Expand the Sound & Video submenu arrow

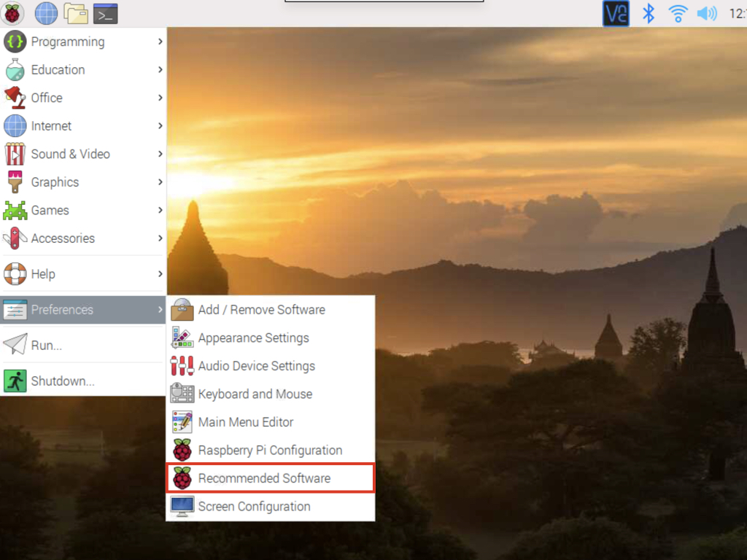(160, 154)
